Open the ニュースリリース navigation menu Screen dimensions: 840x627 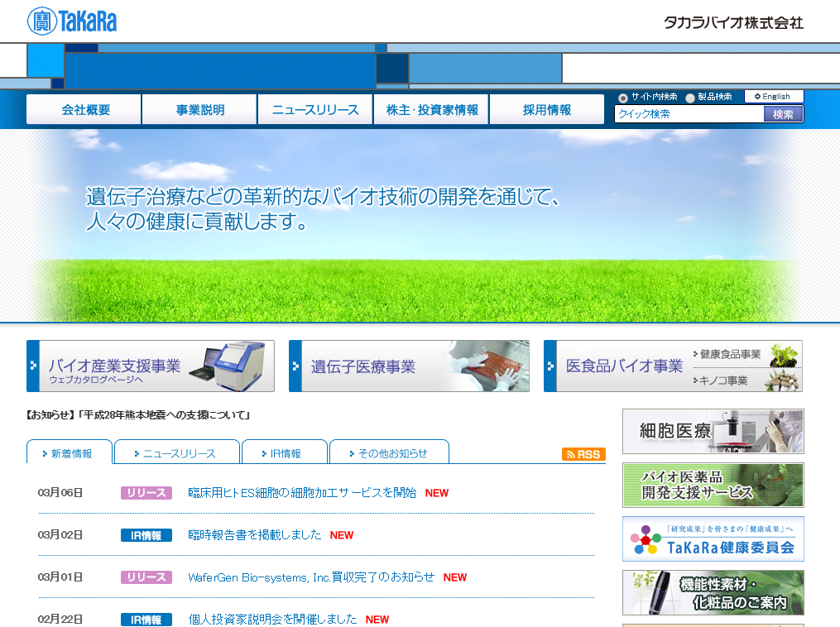point(315,110)
